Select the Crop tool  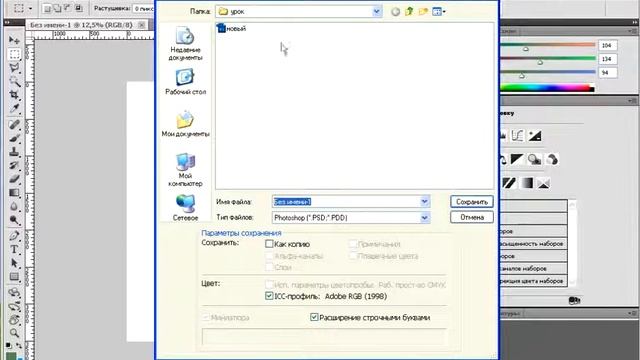pos(14,95)
